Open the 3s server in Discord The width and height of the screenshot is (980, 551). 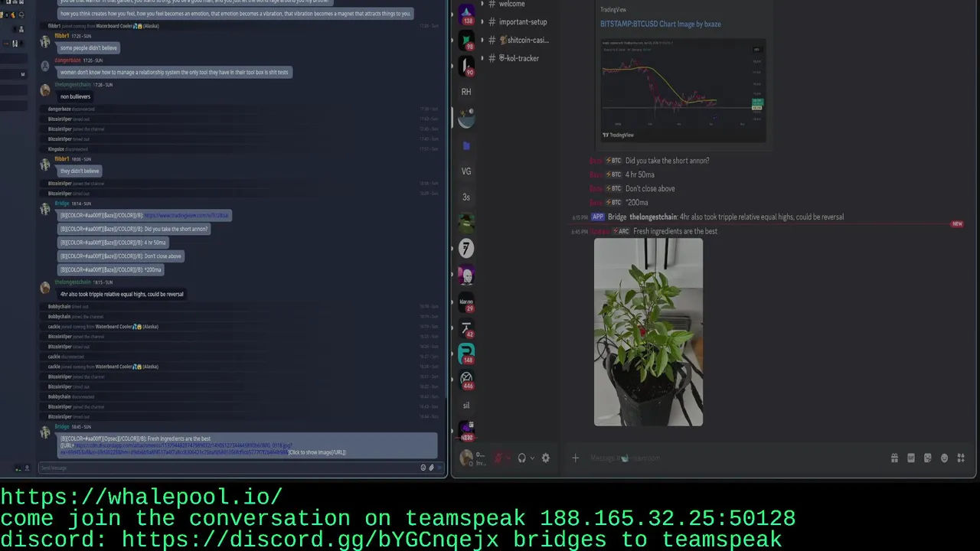466,197
